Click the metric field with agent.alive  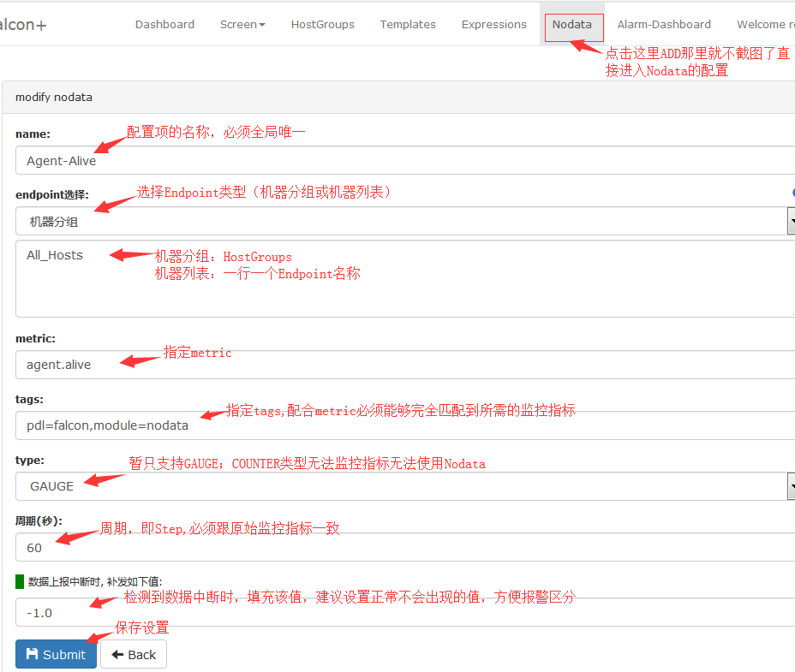tap(403, 364)
